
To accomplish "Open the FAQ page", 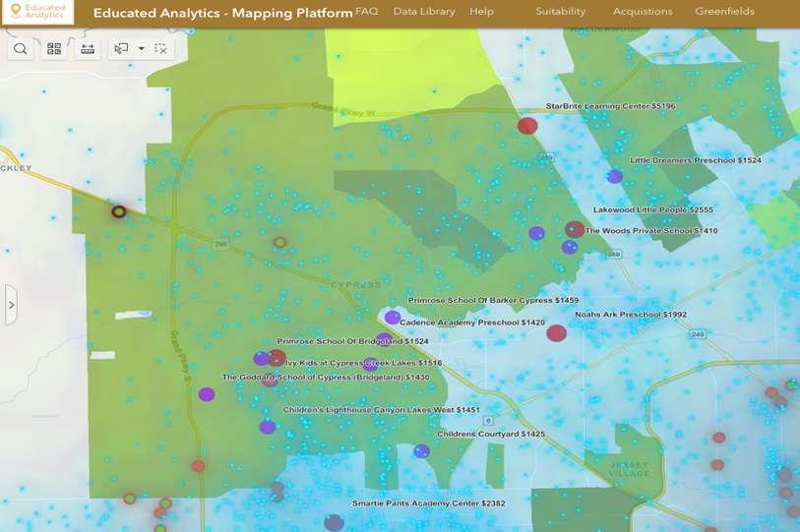I will tap(366, 12).
